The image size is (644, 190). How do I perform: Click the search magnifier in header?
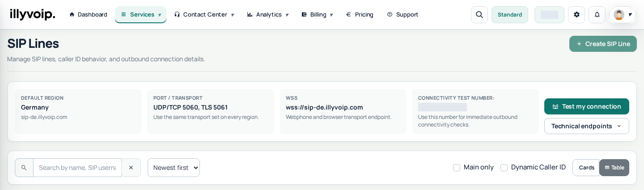[479, 15]
